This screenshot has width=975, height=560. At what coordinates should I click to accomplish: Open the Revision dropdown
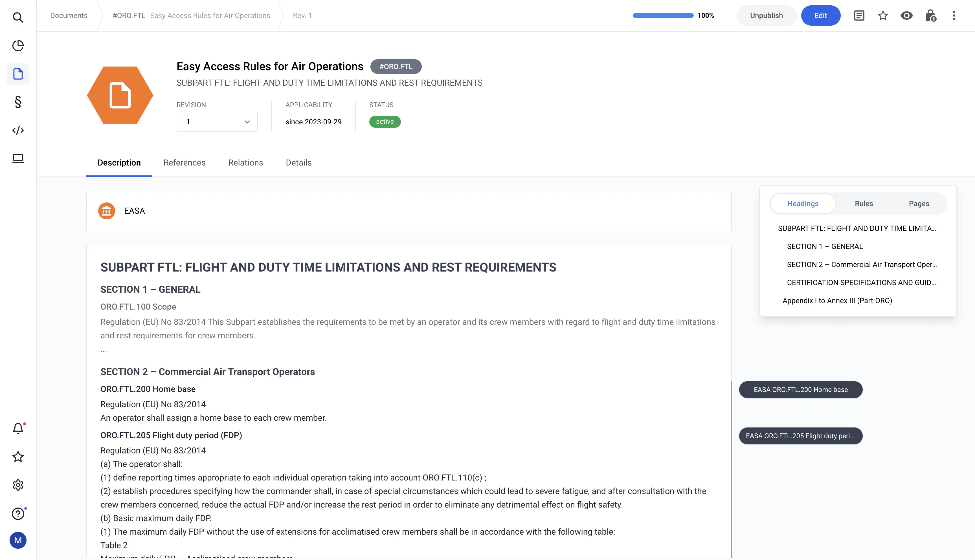tap(217, 122)
